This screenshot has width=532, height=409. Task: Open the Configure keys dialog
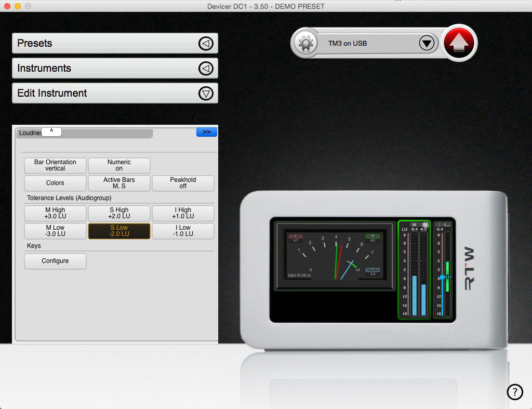[55, 261]
